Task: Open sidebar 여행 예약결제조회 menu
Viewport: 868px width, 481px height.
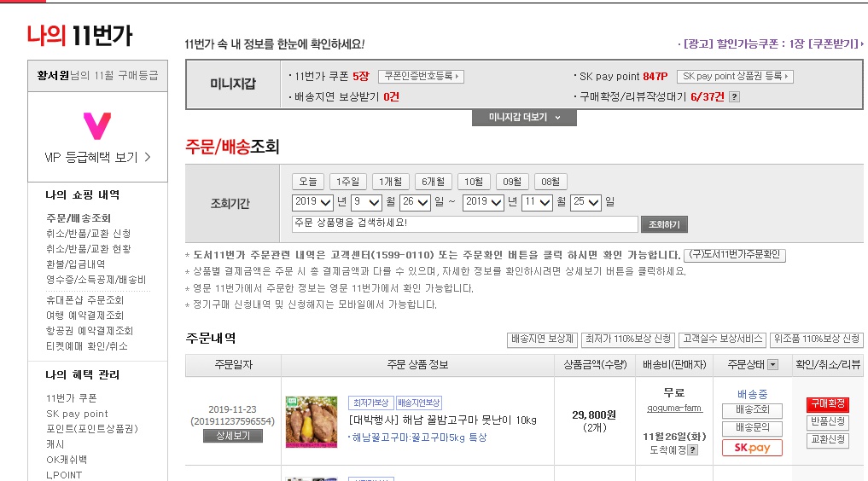Action: click(84, 316)
